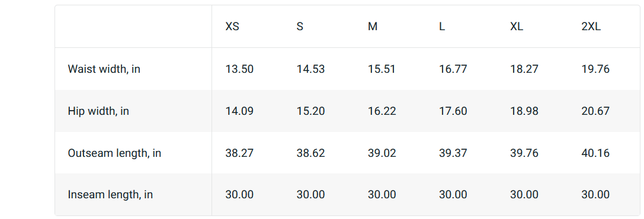Select hip width value 20.67
This screenshot has height=219, width=644.
(595, 111)
